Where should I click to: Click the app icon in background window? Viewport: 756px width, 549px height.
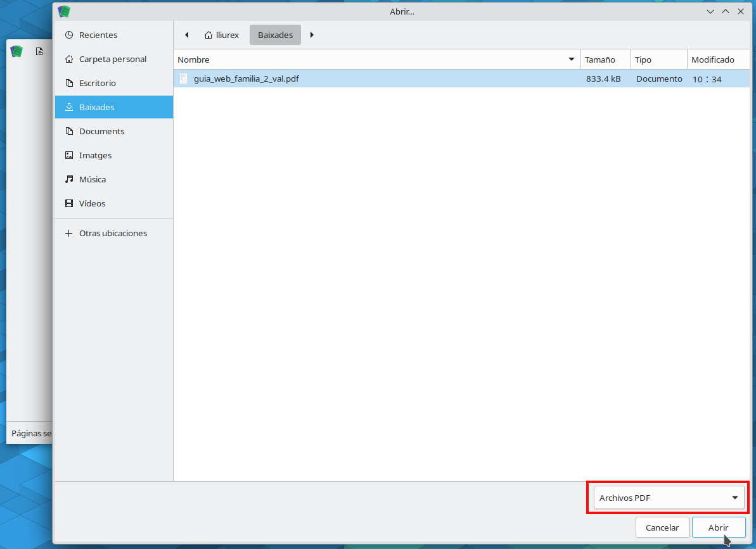17,51
